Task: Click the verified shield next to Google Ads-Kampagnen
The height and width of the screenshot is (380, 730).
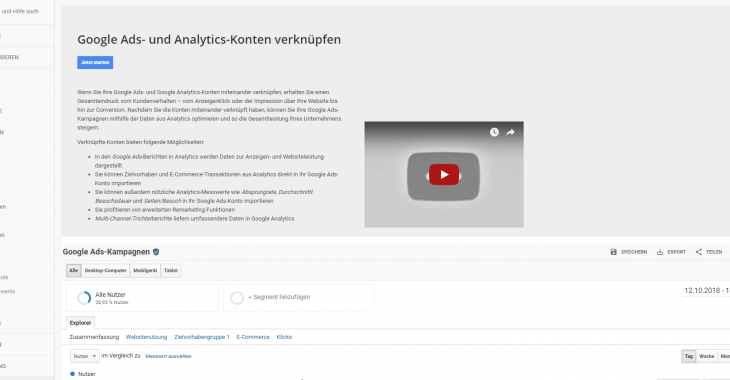Action: click(156, 252)
